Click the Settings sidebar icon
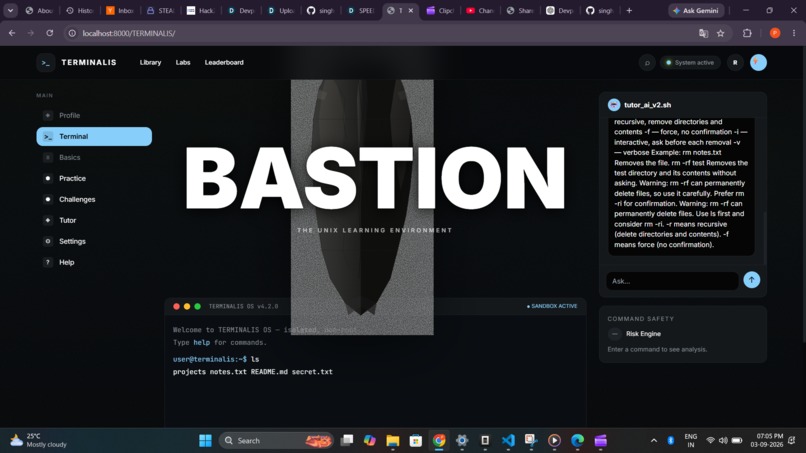 tap(48, 241)
